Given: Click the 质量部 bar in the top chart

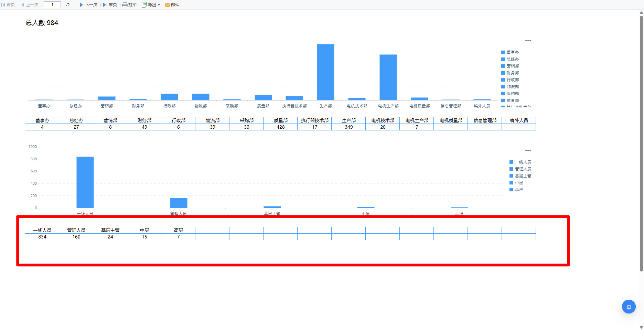Looking at the screenshot, I should point(263,98).
